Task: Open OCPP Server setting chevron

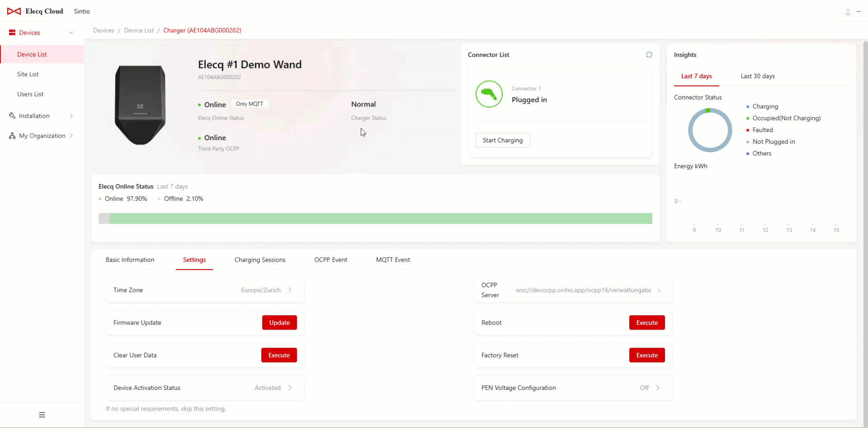Action: point(659,290)
